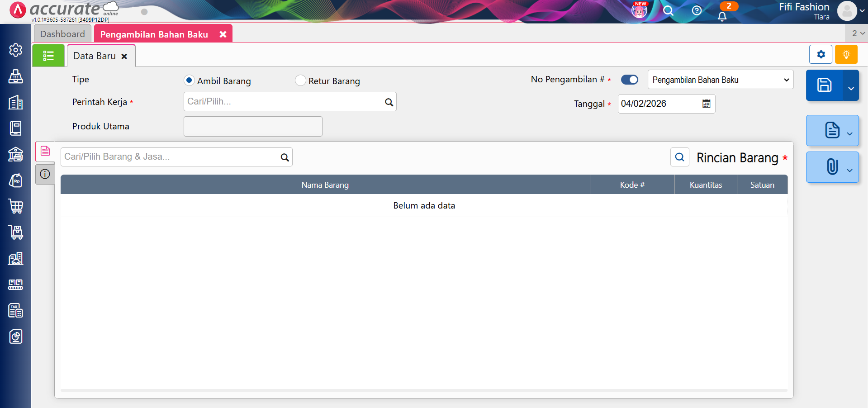The width and height of the screenshot is (868, 408).
Task: Click the orange lightbulb tips icon
Action: point(846,55)
